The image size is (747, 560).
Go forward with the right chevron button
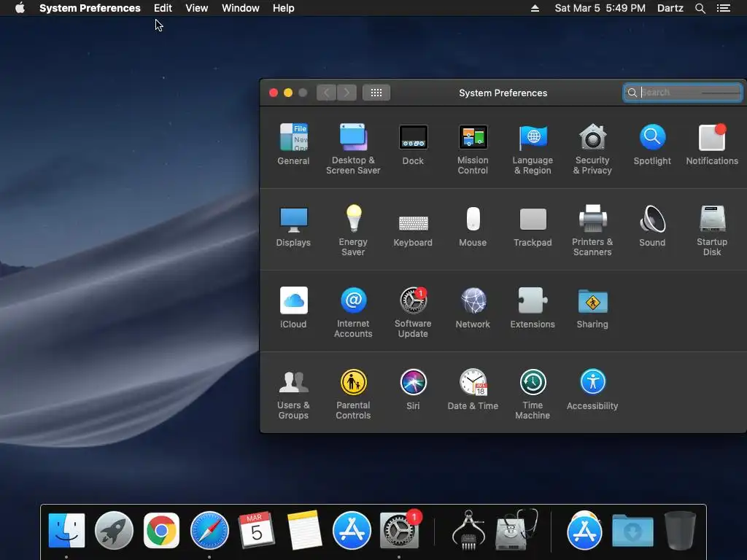point(347,93)
